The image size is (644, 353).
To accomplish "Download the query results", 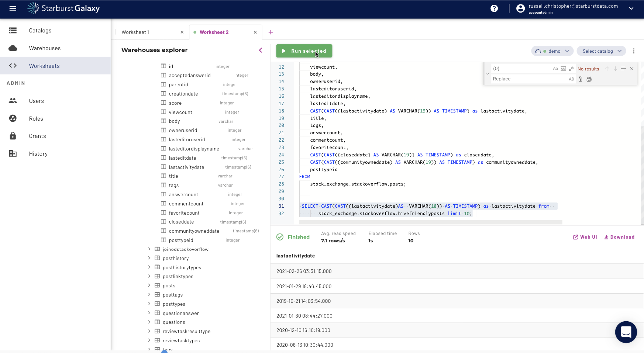I will pyautogui.click(x=619, y=237).
